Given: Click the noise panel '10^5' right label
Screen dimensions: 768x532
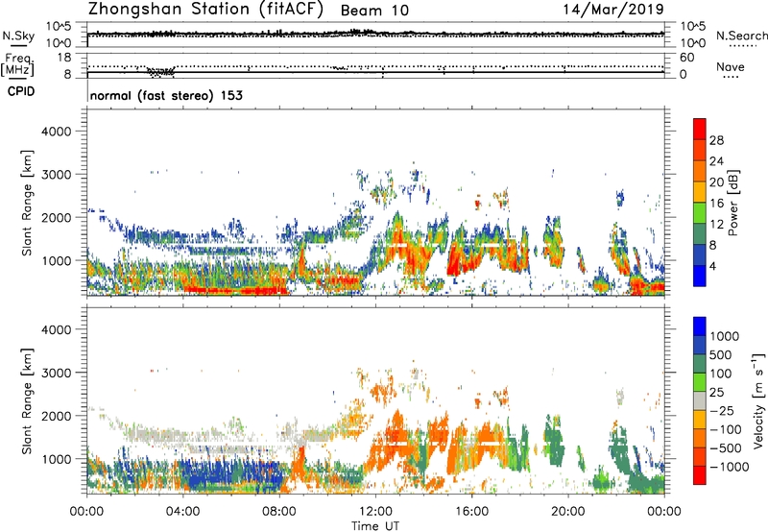Looking at the screenshot, I should [693, 26].
